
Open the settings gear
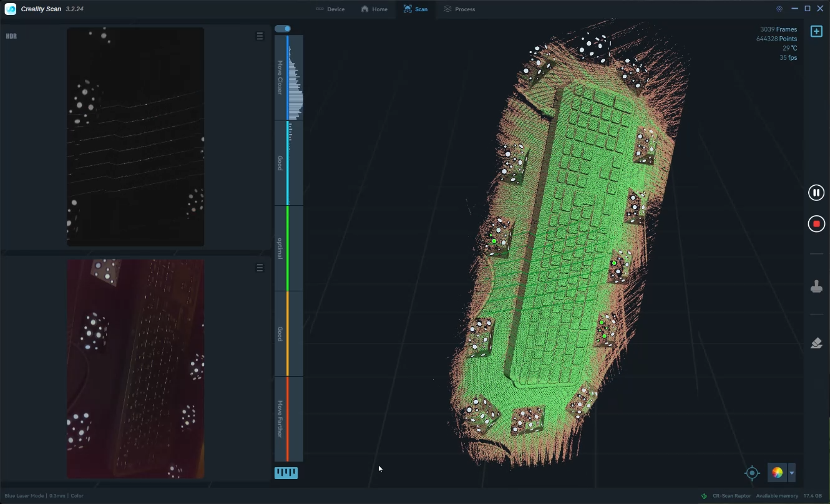[x=779, y=9]
